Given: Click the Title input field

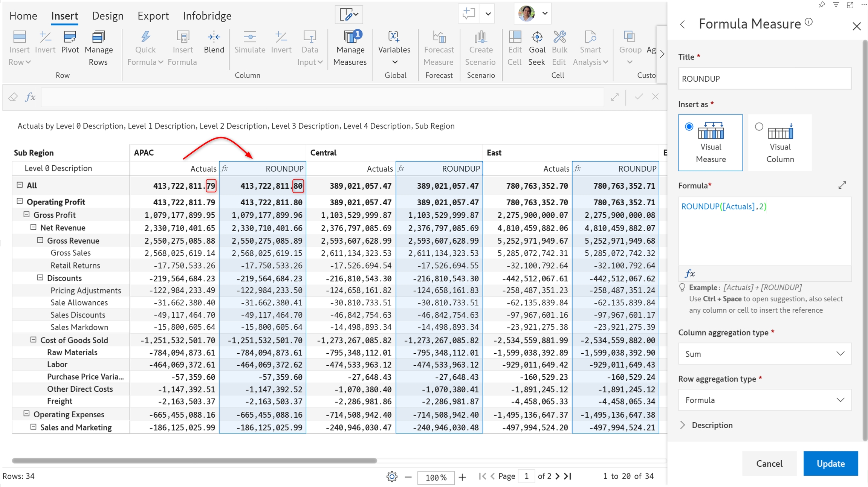Looking at the screenshot, I should point(764,79).
